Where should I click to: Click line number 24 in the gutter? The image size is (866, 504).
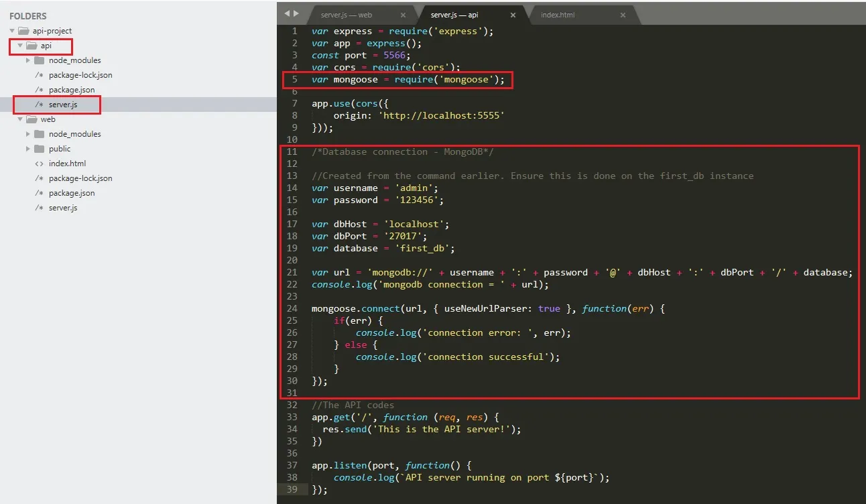(292, 308)
